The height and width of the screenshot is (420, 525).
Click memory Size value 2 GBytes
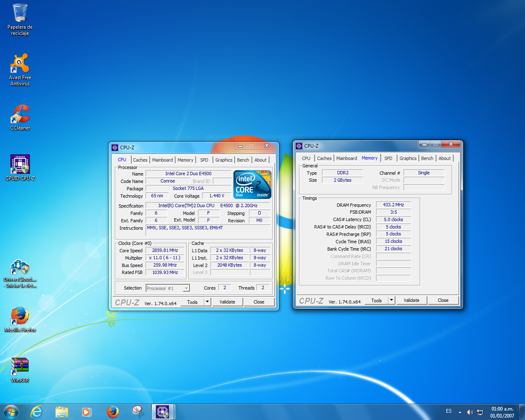click(342, 180)
